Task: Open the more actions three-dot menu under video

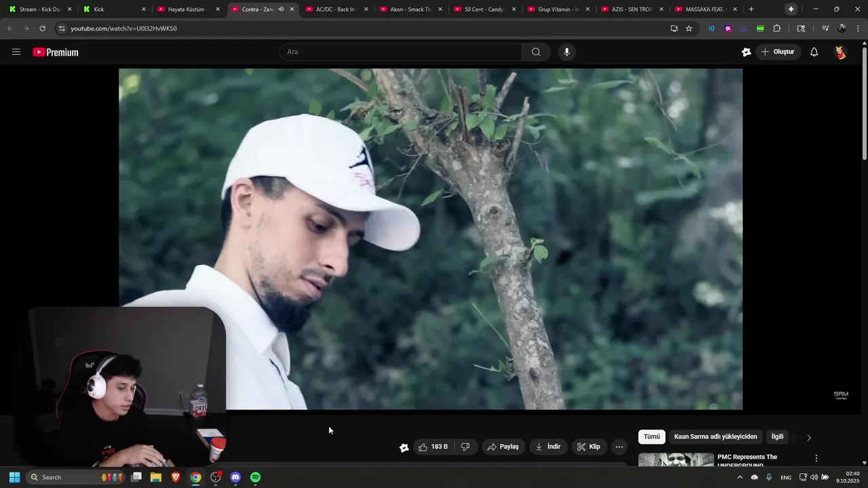Action: [619, 447]
